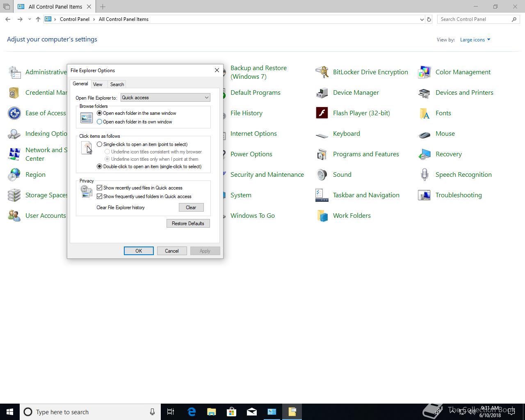Viewport: 525px width, 420px height.
Task: Switch to the View tab
Action: [x=98, y=84]
